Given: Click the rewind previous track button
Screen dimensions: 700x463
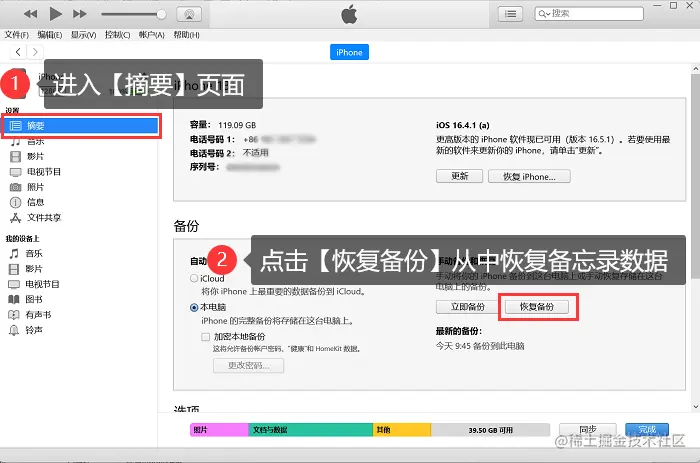Looking at the screenshot, I should pyautogui.click(x=30, y=14).
